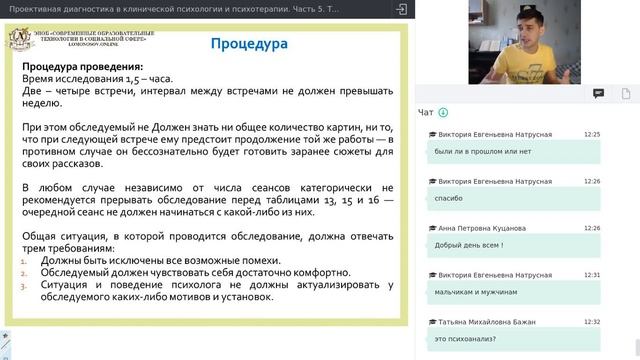Click the 12:32 timestamp in chat
Image resolution: width=640 pixels, height=360 pixels.
pos(592,322)
